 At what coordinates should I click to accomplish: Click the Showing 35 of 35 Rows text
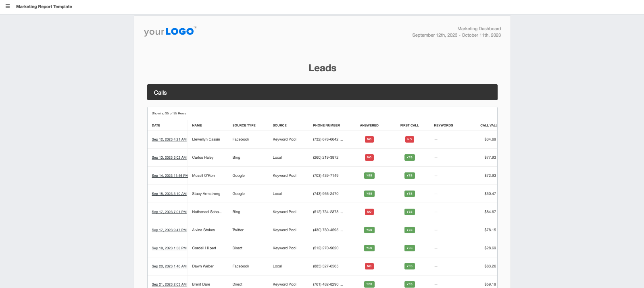[x=169, y=113]
